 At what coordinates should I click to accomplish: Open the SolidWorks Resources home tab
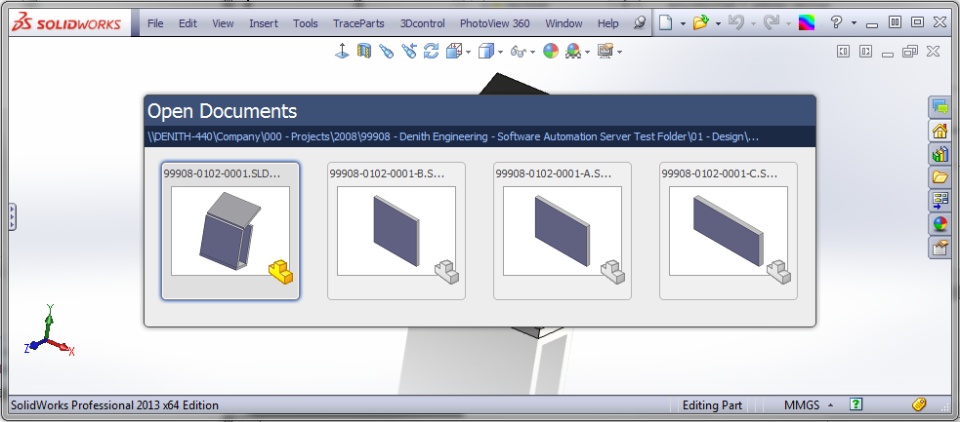click(x=940, y=131)
